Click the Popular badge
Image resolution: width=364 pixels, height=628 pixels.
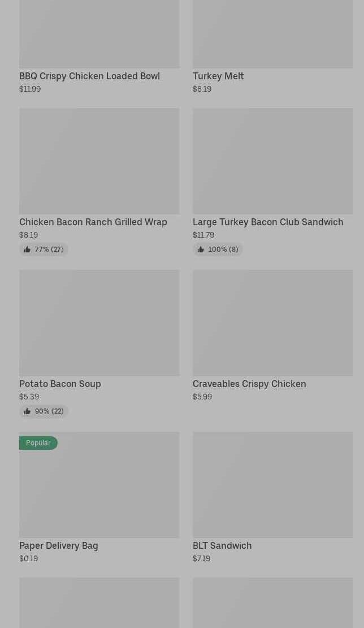[x=38, y=443]
